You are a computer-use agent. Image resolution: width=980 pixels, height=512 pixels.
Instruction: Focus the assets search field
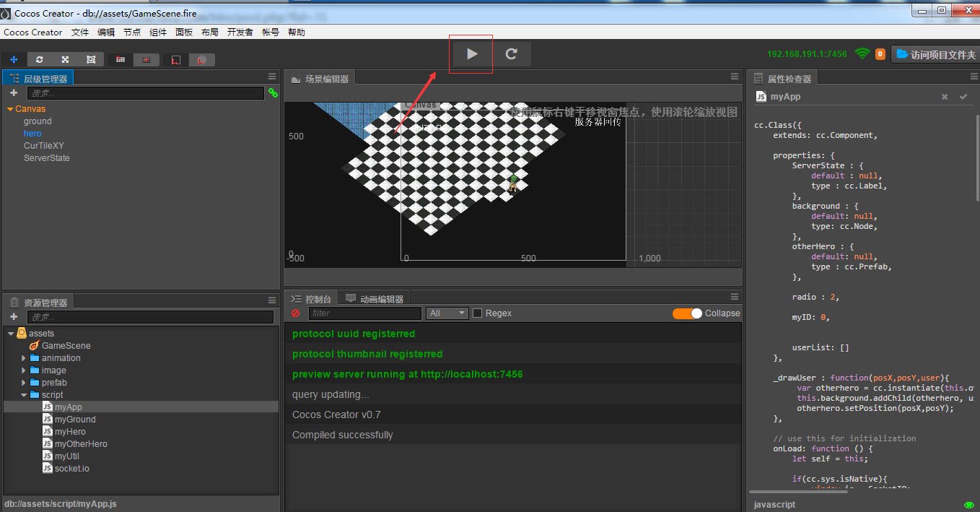[x=150, y=317]
